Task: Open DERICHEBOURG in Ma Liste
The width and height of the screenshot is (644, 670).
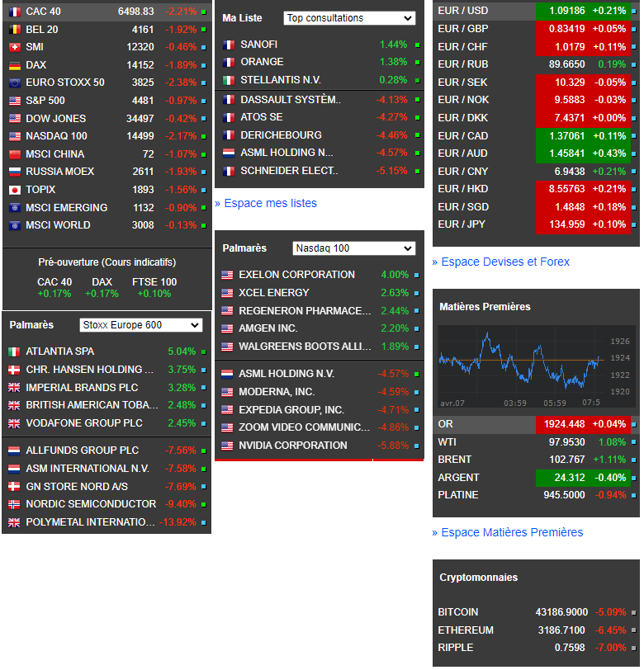Action: (320, 135)
